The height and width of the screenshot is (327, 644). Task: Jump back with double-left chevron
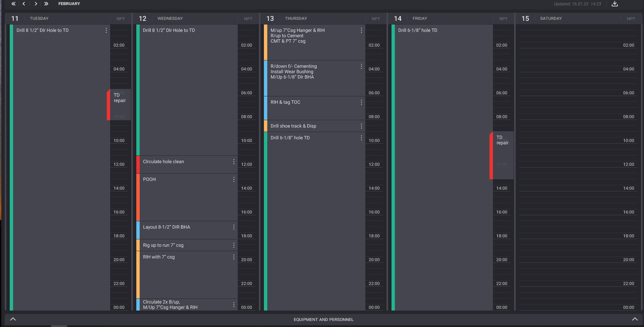13,4
